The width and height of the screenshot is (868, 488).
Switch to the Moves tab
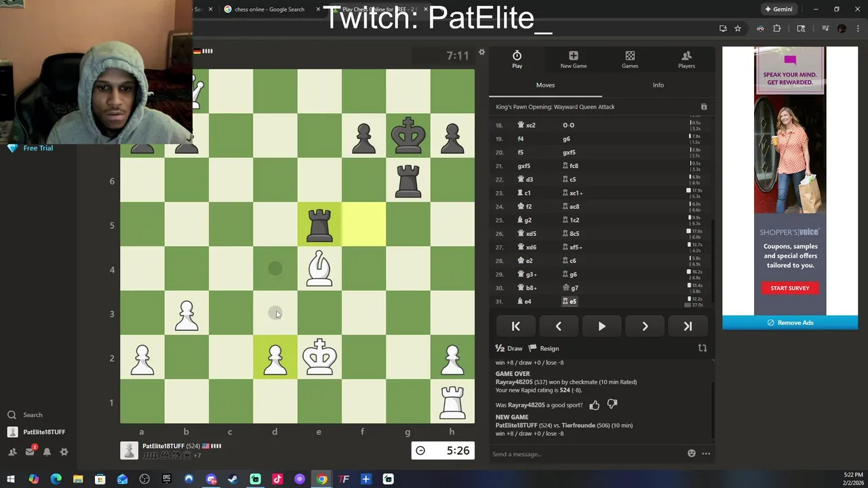(545, 85)
